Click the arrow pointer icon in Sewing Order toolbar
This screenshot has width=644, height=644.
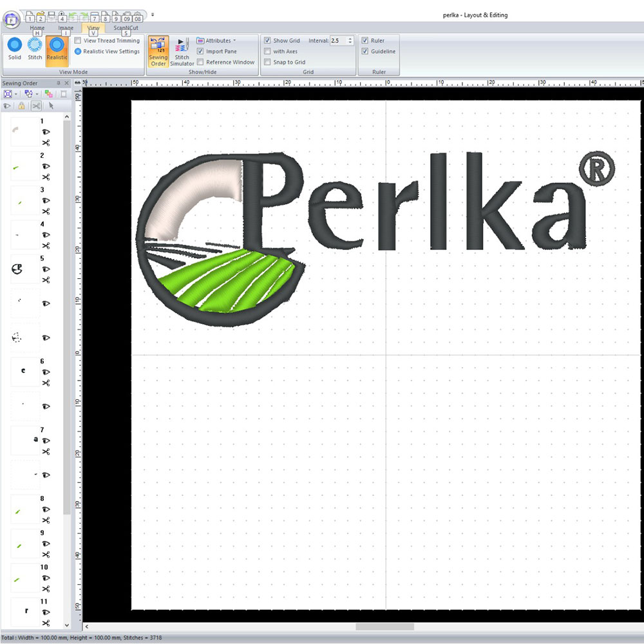point(51,106)
